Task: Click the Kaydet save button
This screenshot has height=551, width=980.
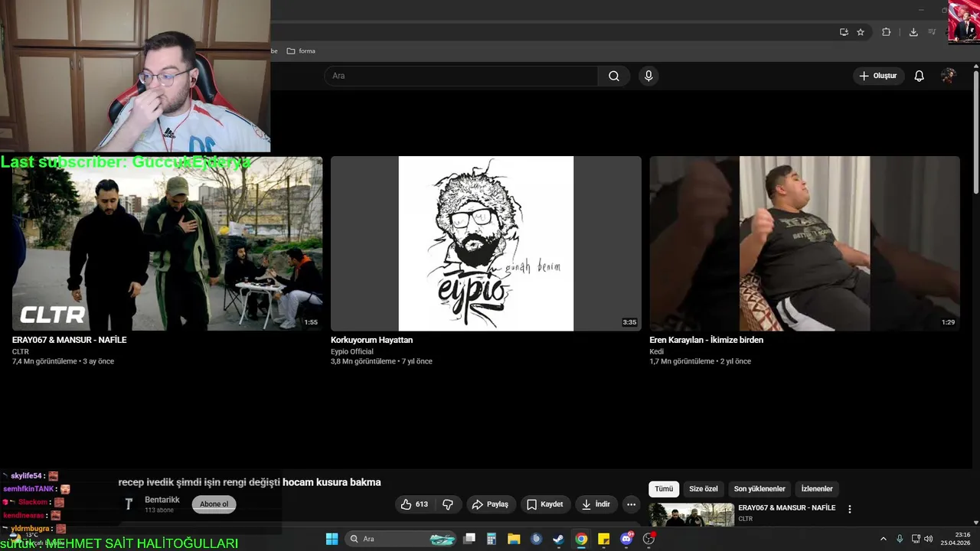Action: click(545, 504)
